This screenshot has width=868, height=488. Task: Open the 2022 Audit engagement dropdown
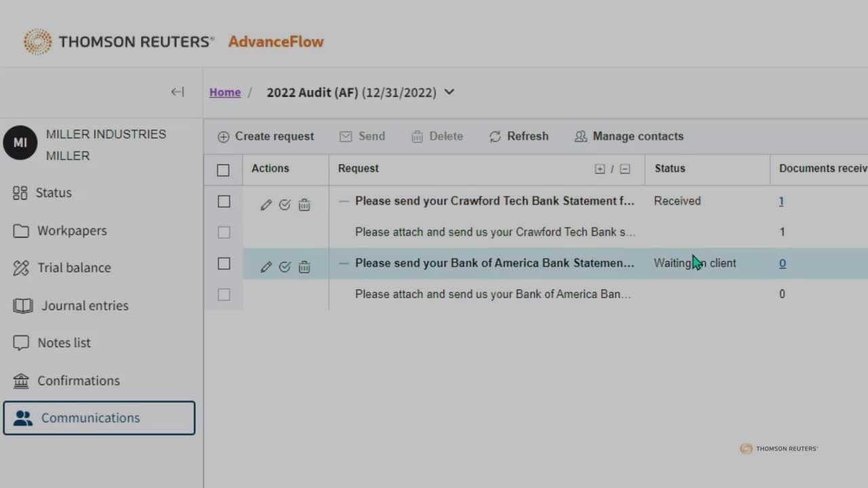449,92
